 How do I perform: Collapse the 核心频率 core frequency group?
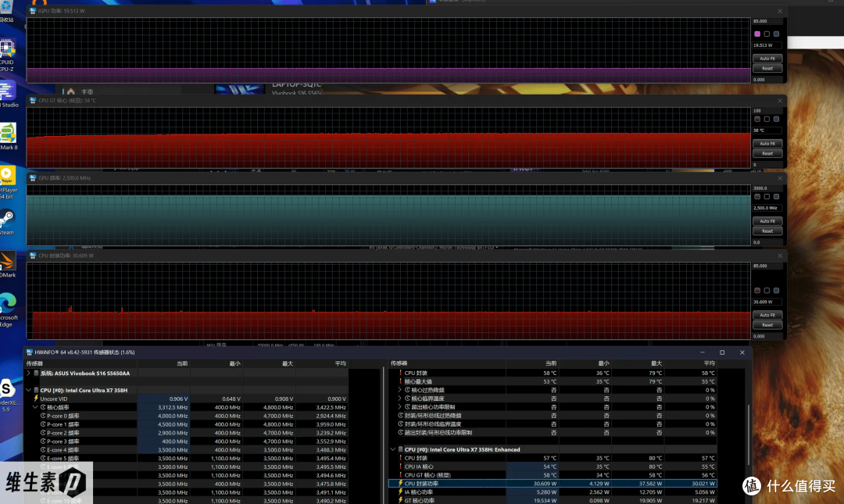35,408
